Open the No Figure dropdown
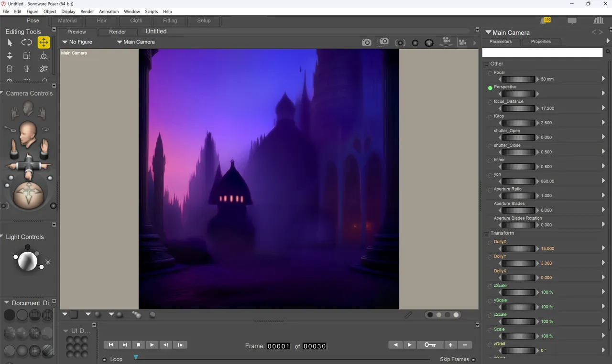Image resolution: width=612 pixels, height=364 pixels. tap(77, 42)
